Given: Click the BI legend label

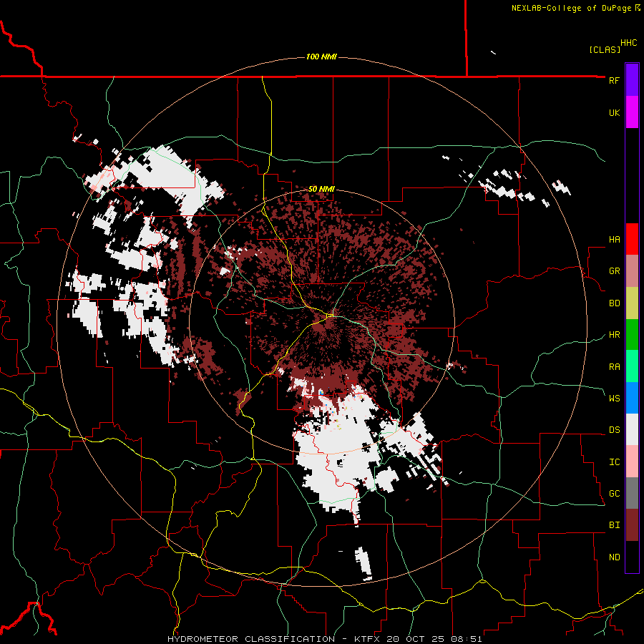Looking at the screenshot, I should pyautogui.click(x=614, y=525).
